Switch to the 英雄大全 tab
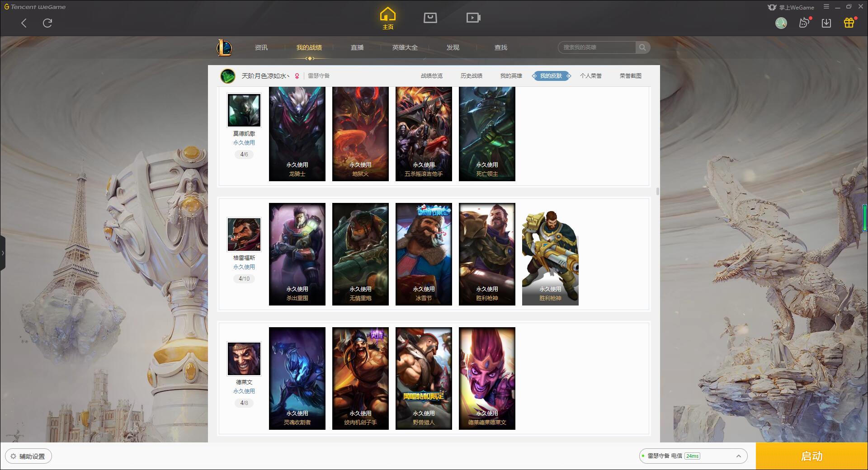 point(405,47)
